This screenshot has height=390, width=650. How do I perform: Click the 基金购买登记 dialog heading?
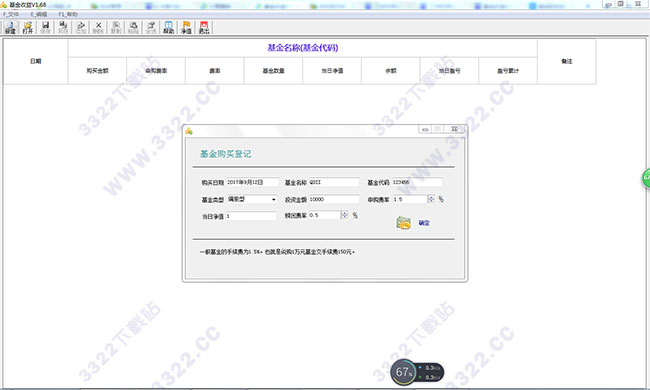[x=226, y=154]
